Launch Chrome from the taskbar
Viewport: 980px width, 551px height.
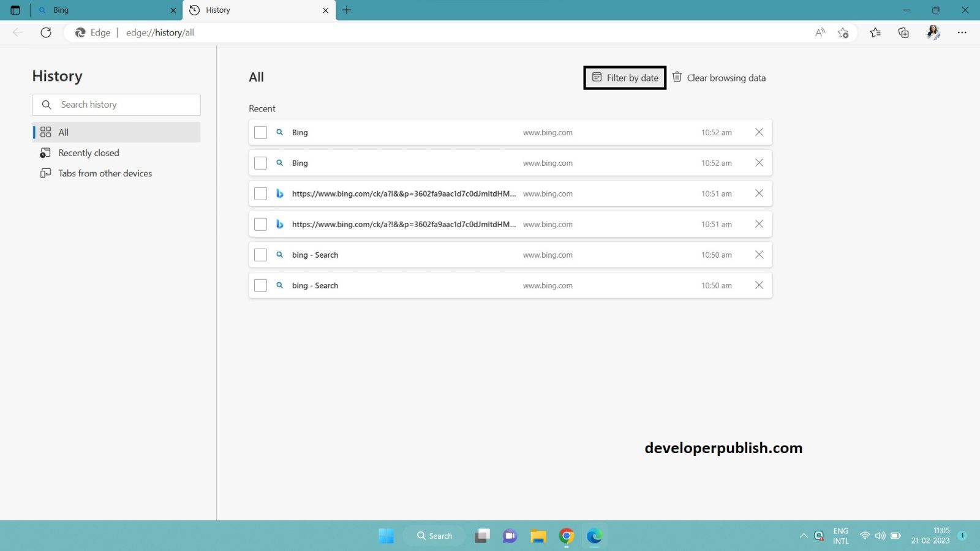click(x=566, y=536)
